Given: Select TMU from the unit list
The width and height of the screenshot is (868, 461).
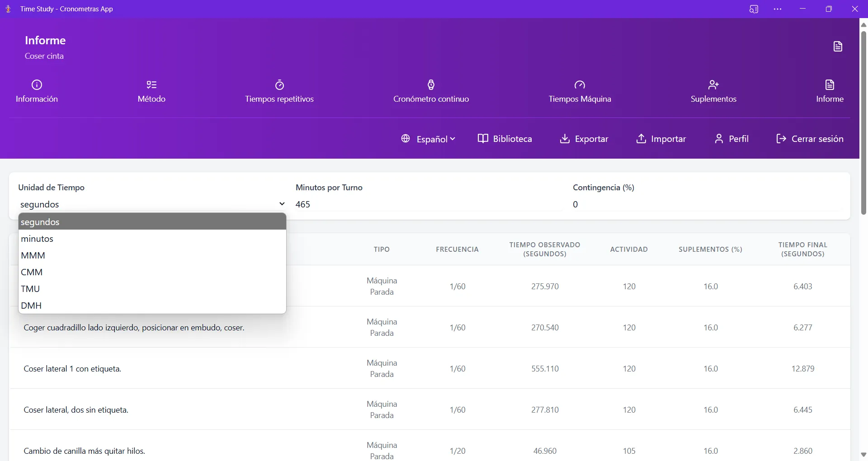Looking at the screenshot, I should click(152, 289).
